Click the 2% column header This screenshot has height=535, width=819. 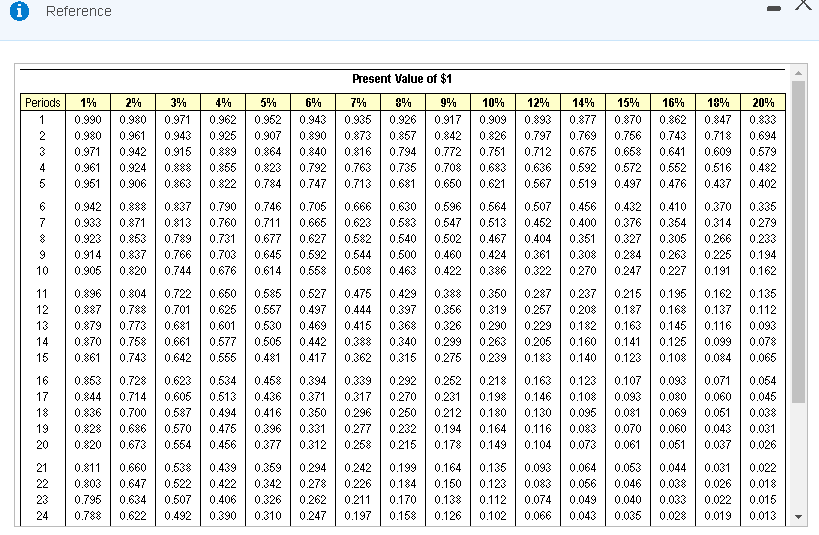133,102
